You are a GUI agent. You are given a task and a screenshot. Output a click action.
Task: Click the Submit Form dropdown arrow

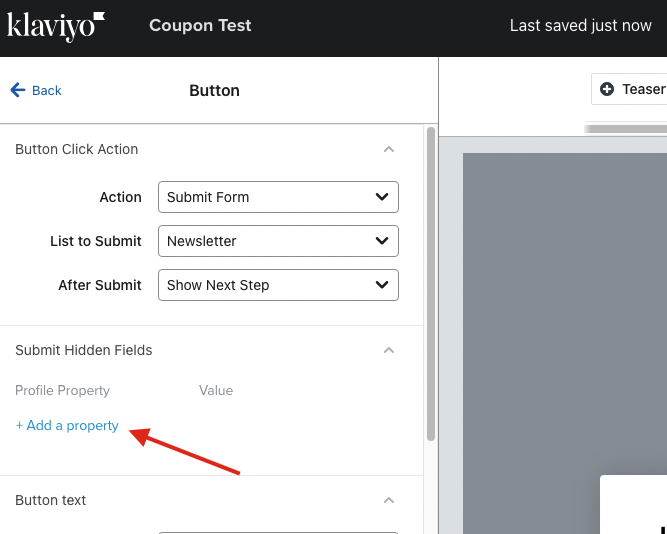pyautogui.click(x=382, y=197)
